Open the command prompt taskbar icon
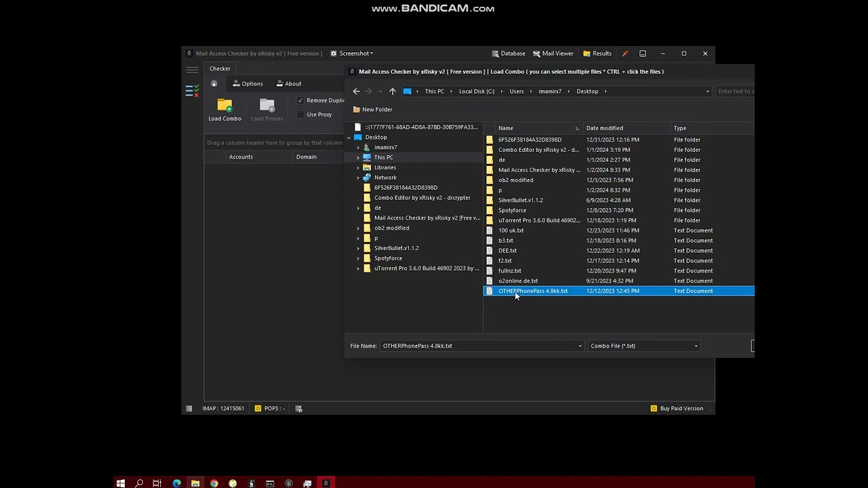 [270, 483]
